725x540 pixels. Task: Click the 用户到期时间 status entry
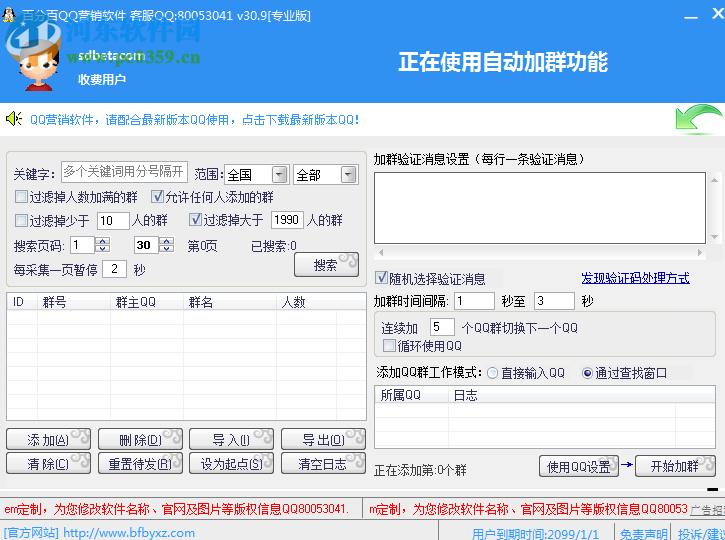point(535,534)
